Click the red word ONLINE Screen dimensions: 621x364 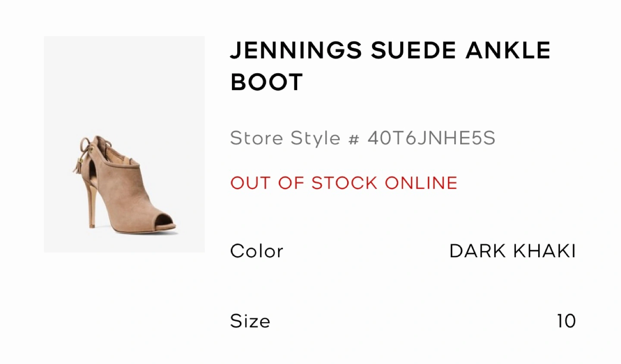(x=421, y=183)
